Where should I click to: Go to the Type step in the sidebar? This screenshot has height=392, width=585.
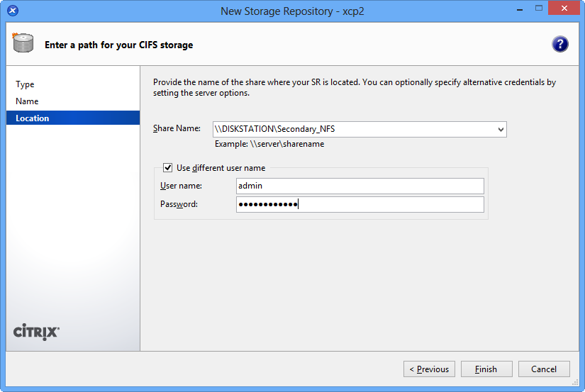26,84
